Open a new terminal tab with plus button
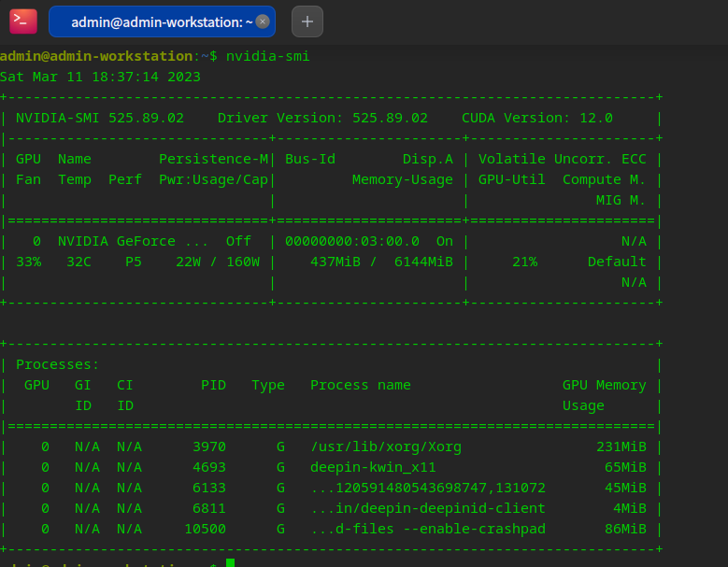 307,21
